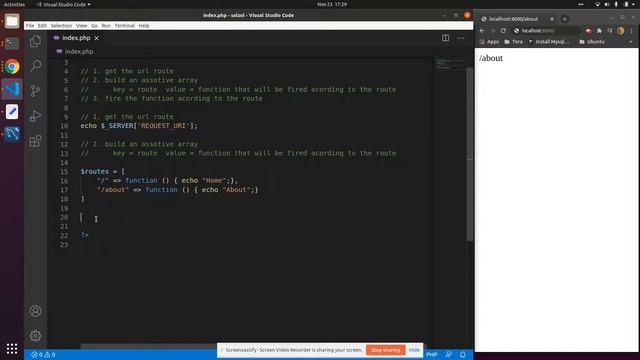640x360 pixels.
Task: Open the Terminal menu
Action: pos(124,25)
